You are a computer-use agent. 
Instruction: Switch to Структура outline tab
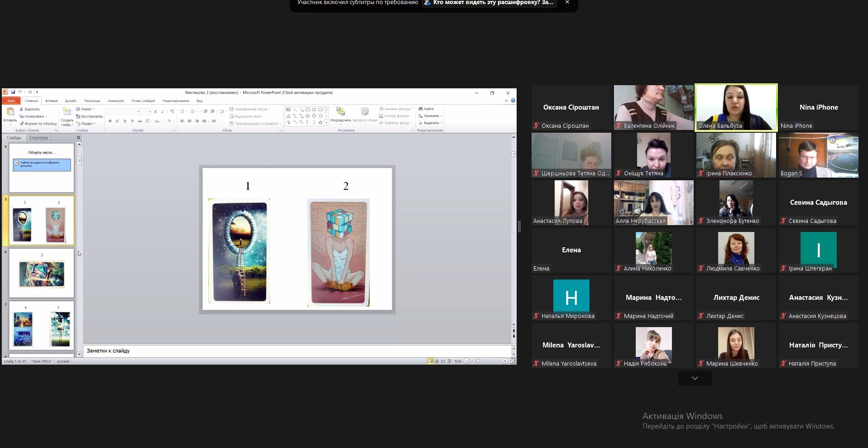(38, 138)
